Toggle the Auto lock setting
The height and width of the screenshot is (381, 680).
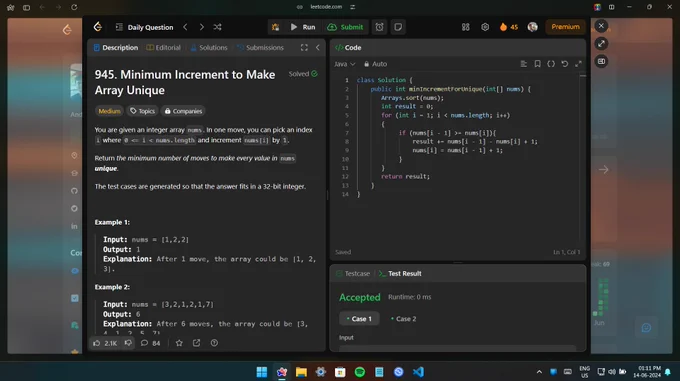point(375,64)
